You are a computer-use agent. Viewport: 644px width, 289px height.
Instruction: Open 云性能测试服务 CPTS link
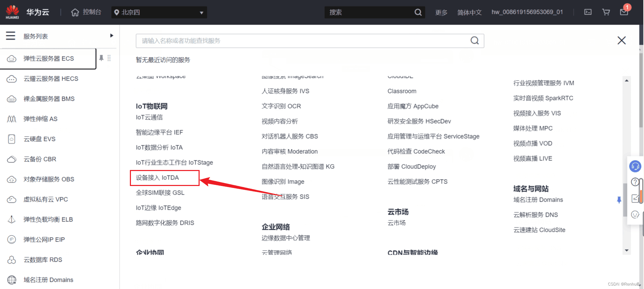tap(418, 182)
